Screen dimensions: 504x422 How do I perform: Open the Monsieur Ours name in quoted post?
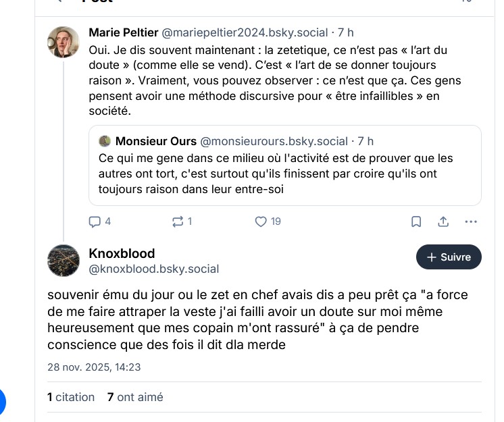(x=156, y=141)
